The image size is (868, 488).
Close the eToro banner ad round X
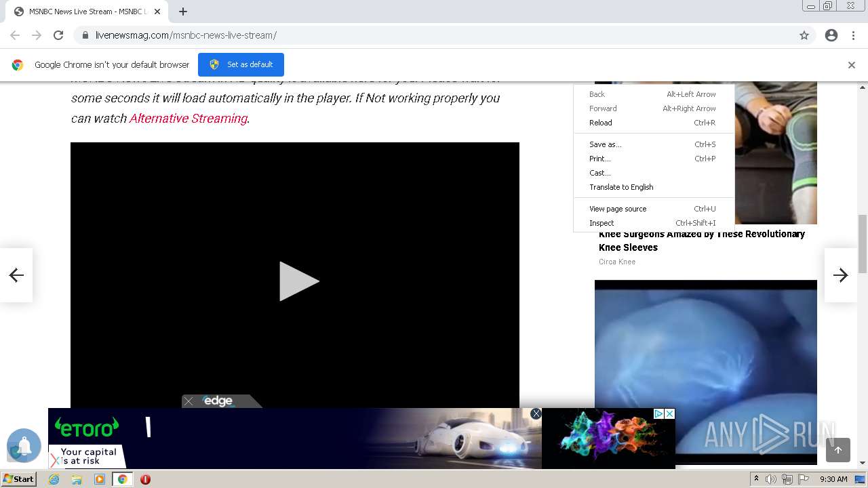coord(536,413)
